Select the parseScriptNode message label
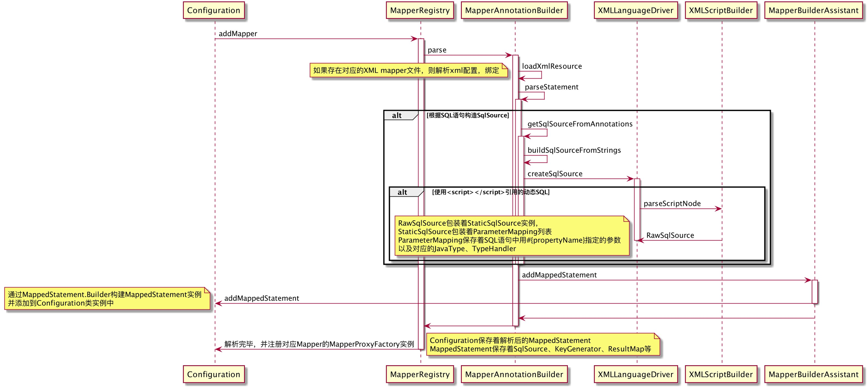 click(x=672, y=204)
